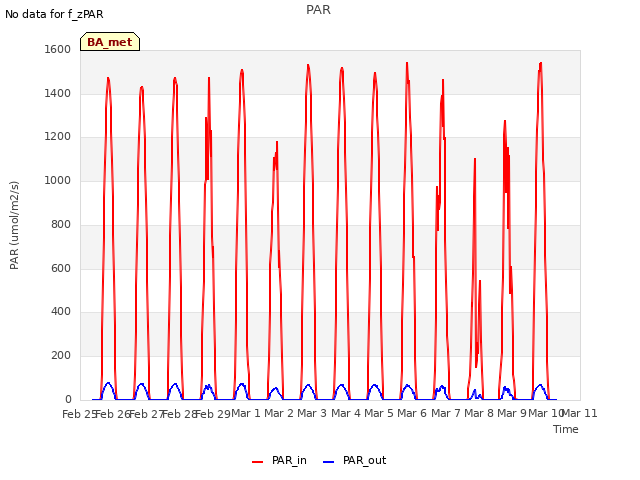Click the Time x-axis label
Viewport: 640px width, 480px height.
pyautogui.click(x=566, y=429)
